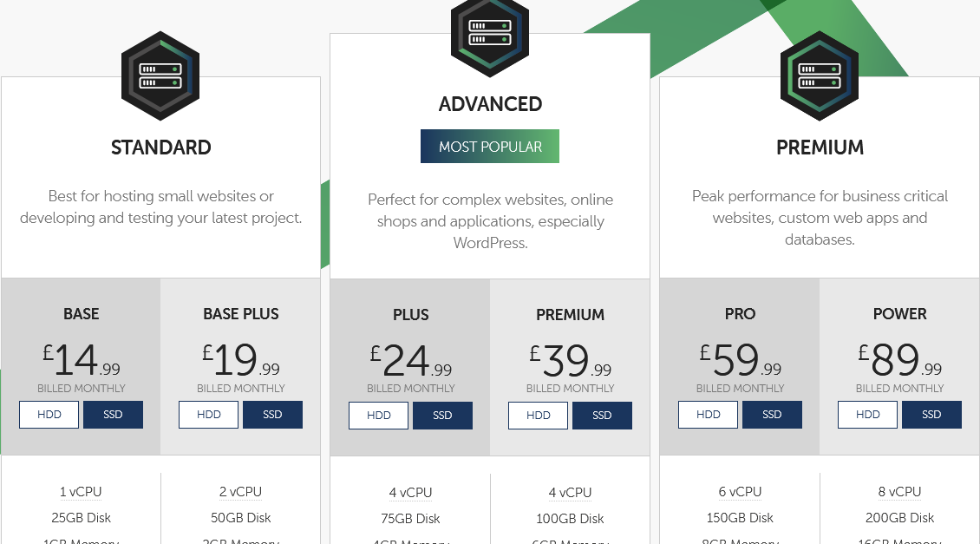Choose SSD for the Power plan

pos(932,415)
